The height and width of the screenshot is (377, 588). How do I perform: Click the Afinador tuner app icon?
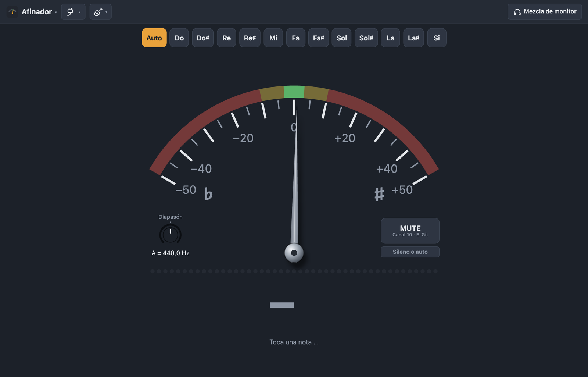12,12
